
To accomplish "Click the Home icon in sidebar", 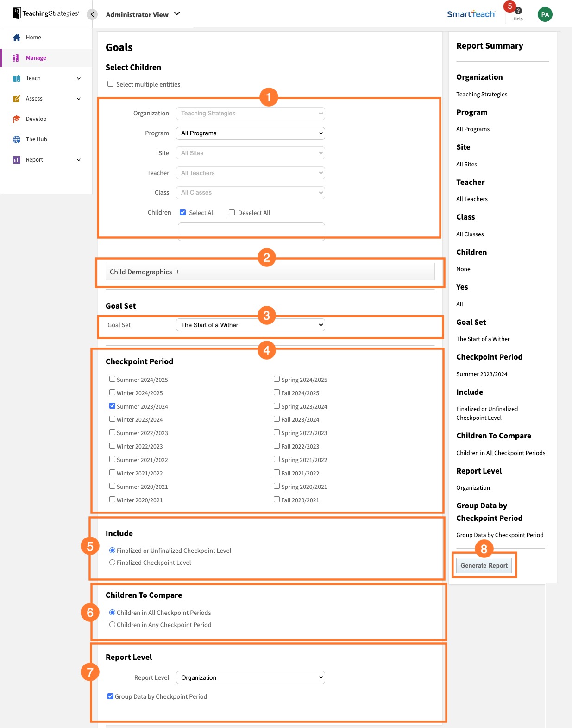I will coord(17,38).
